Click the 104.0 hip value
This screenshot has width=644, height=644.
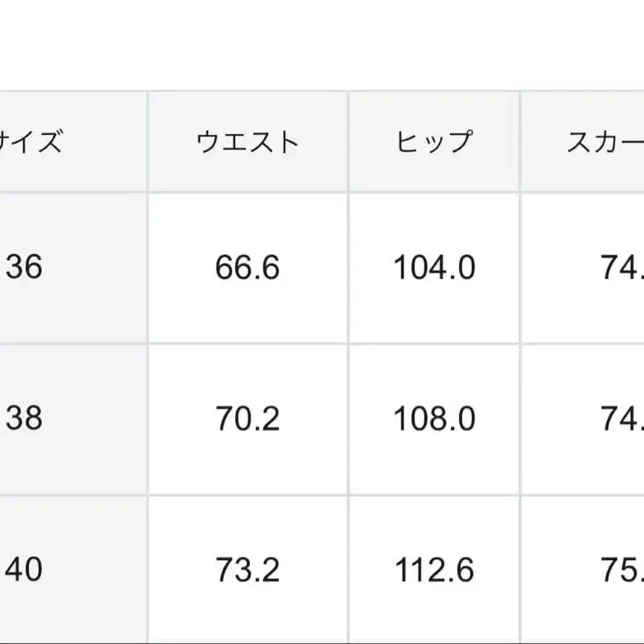pyautogui.click(x=434, y=268)
